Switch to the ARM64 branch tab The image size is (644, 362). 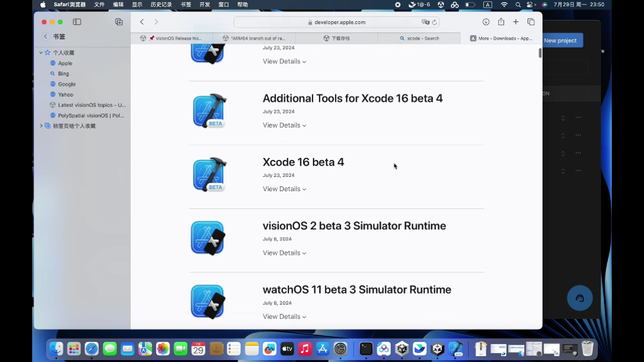pyautogui.click(x=254, y=38)
